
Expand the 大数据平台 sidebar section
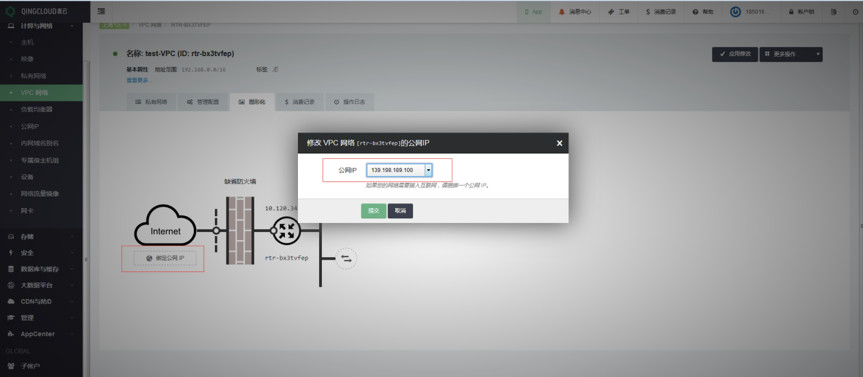pos(41,286)
